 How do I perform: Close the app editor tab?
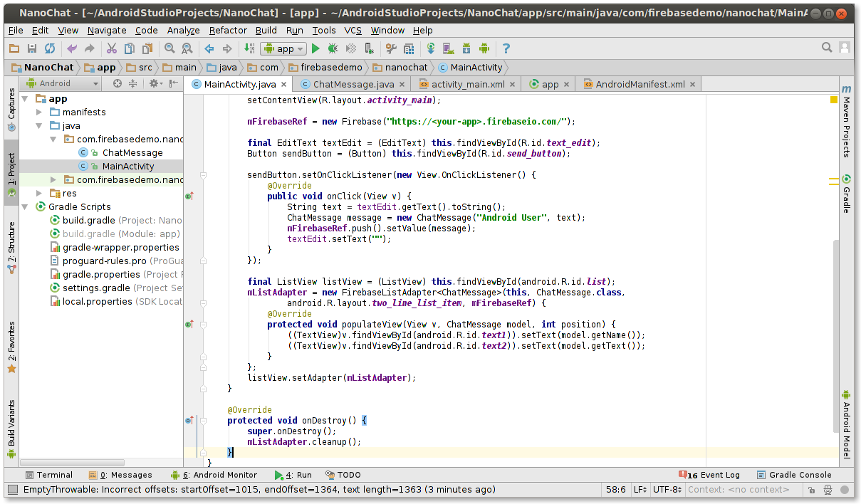[567, 85]
